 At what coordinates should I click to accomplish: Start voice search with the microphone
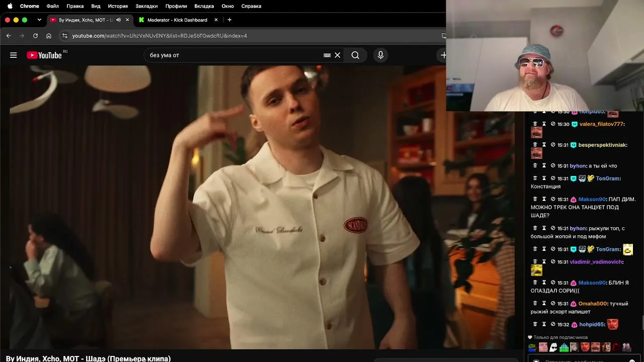click(380, 55)
